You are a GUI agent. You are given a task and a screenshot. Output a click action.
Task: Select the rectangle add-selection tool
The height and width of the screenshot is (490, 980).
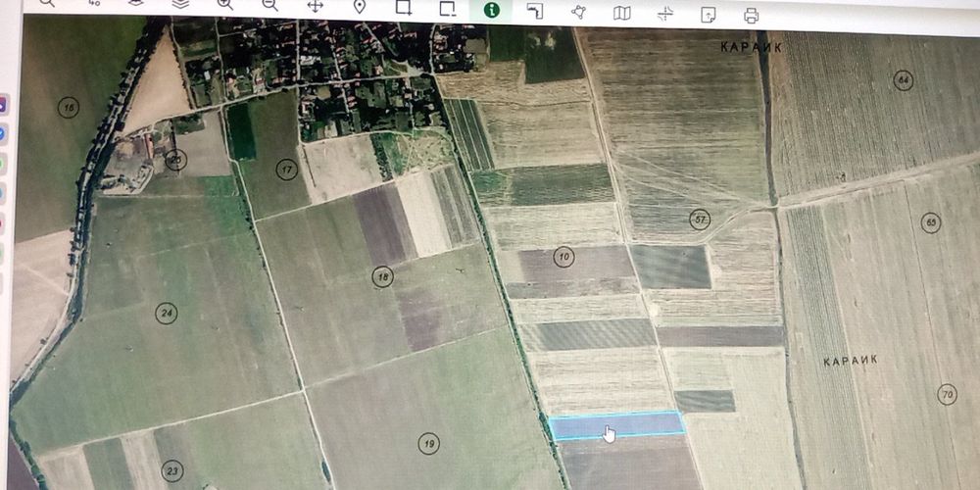404,8
